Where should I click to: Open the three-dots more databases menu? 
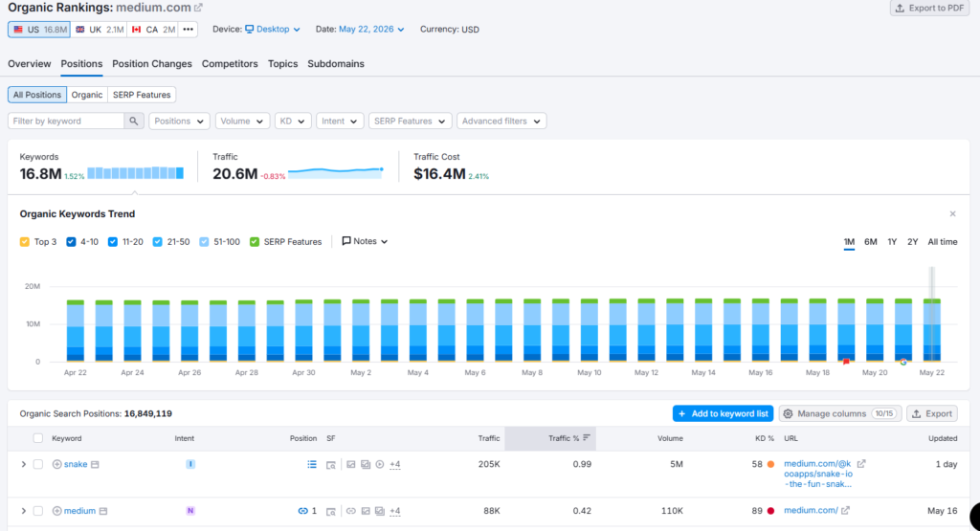(x=188, y=30)
